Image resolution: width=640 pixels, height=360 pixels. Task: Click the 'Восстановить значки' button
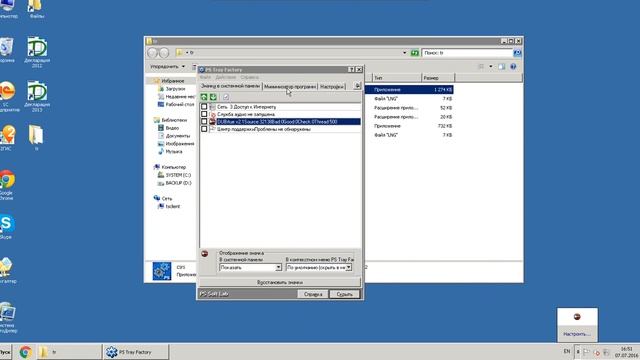tap(280, 282)
